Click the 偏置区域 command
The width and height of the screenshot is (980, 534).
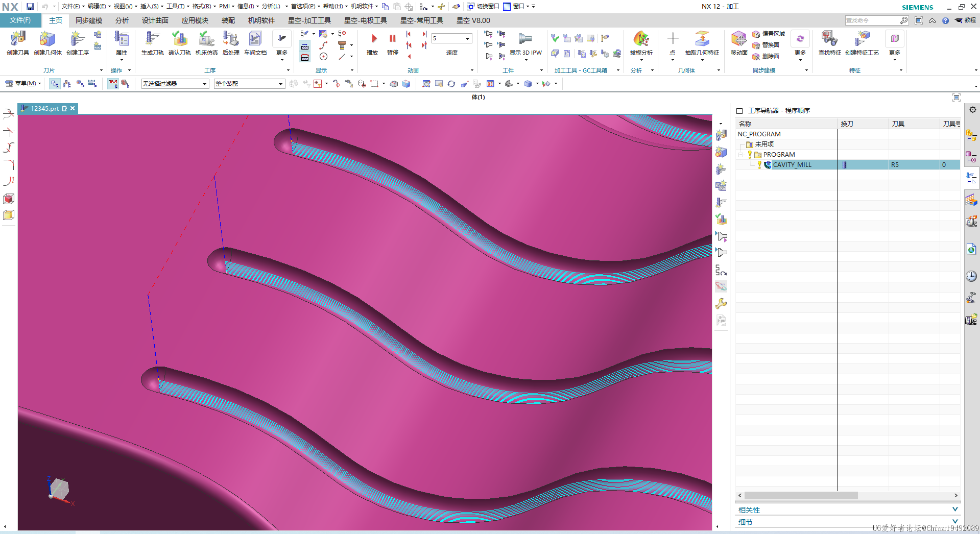coord(769,34)
